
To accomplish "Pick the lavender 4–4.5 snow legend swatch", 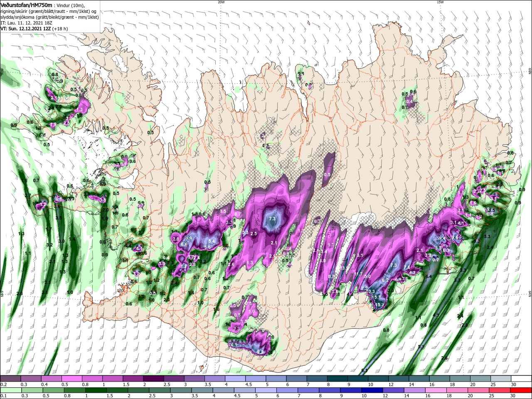I will tap(235, 379).
